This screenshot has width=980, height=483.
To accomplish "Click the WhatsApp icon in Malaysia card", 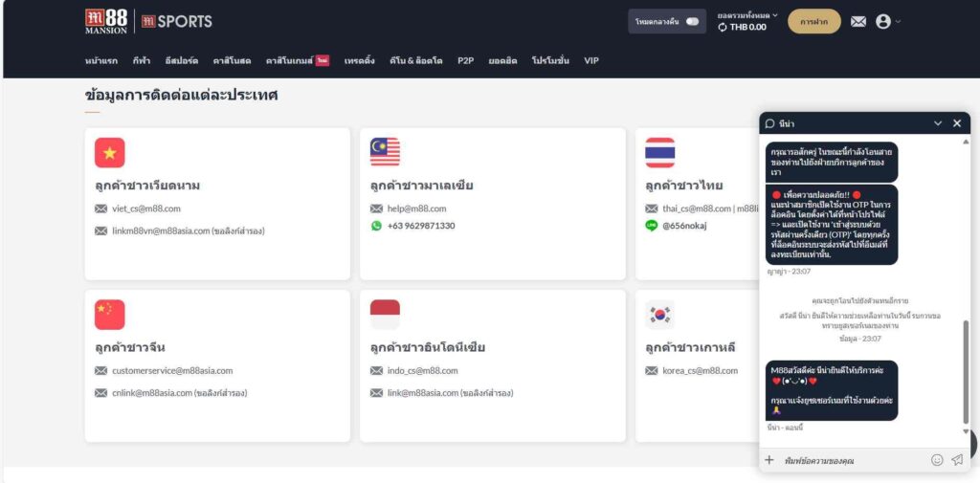I will point(376,226).
